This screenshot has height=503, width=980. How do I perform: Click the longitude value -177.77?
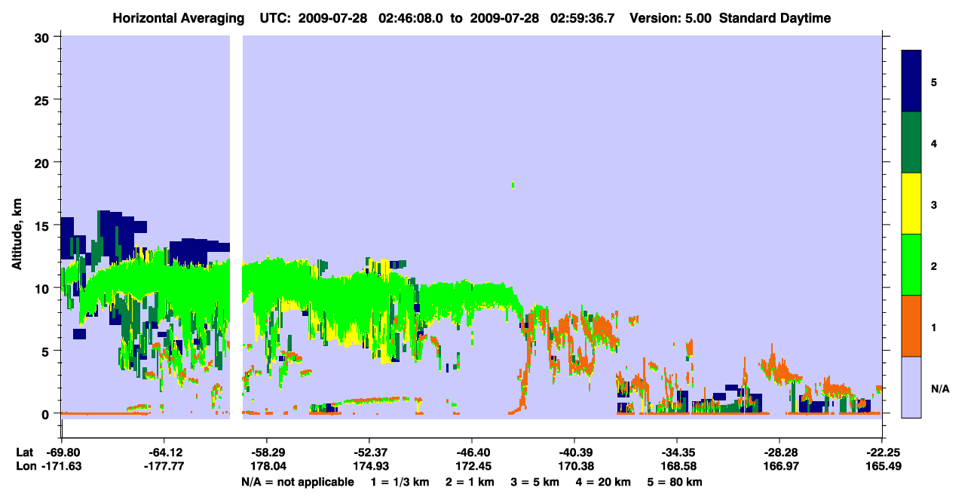pos(164,467)
